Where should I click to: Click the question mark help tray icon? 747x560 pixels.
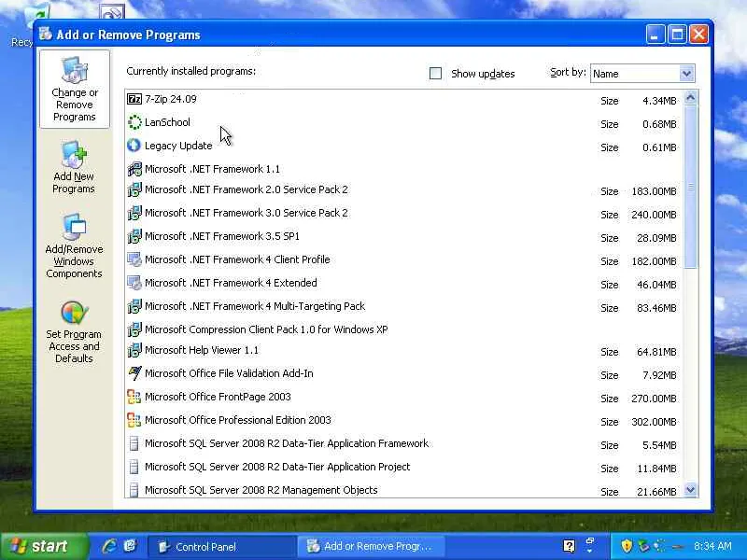click(x=569, y=546)
